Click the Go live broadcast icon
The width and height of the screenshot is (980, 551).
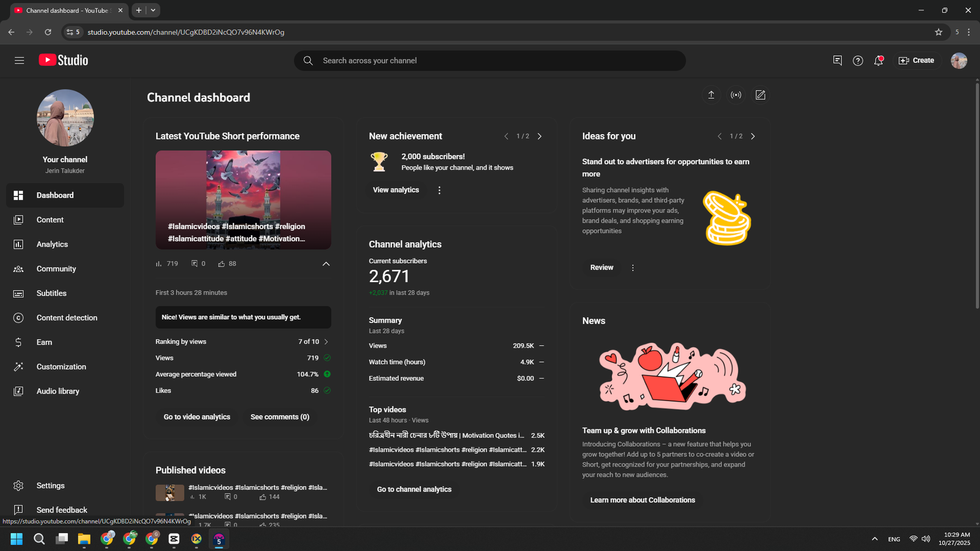pos(736,95)
